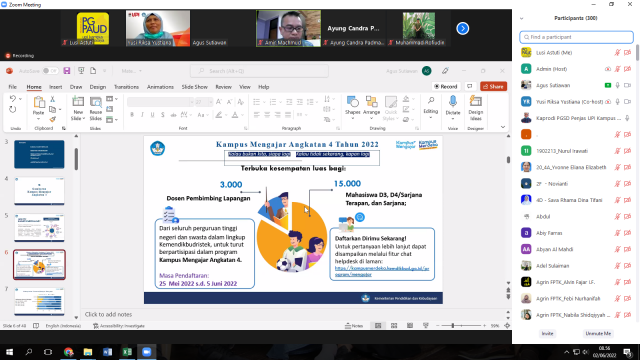640x360 pixels.
Task: Click fit slide to window icon
Action: coord(507,326)
